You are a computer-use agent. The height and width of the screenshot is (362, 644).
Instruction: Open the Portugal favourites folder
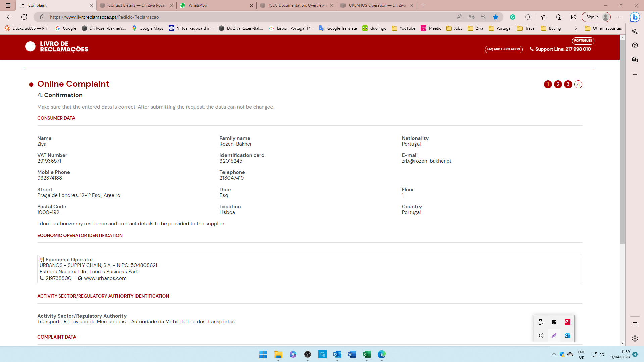click(500, 28)
